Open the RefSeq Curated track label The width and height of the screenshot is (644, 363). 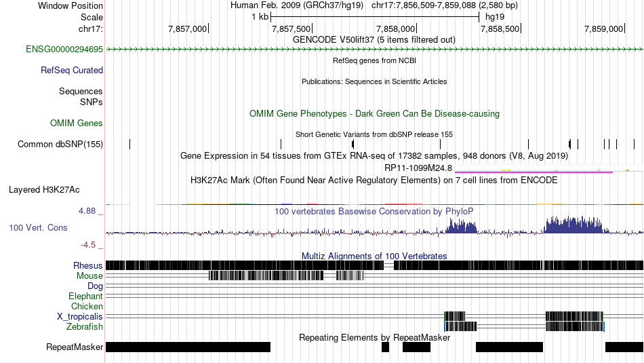click(x=72, y=71)
